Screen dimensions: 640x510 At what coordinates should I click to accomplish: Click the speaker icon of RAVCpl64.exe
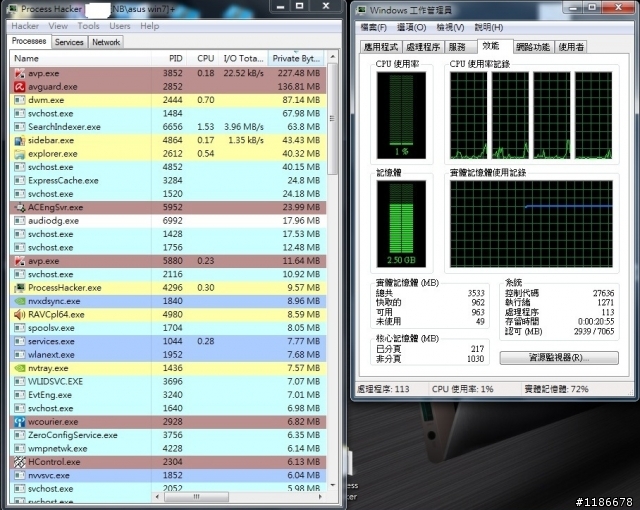[x=20, y=315]
